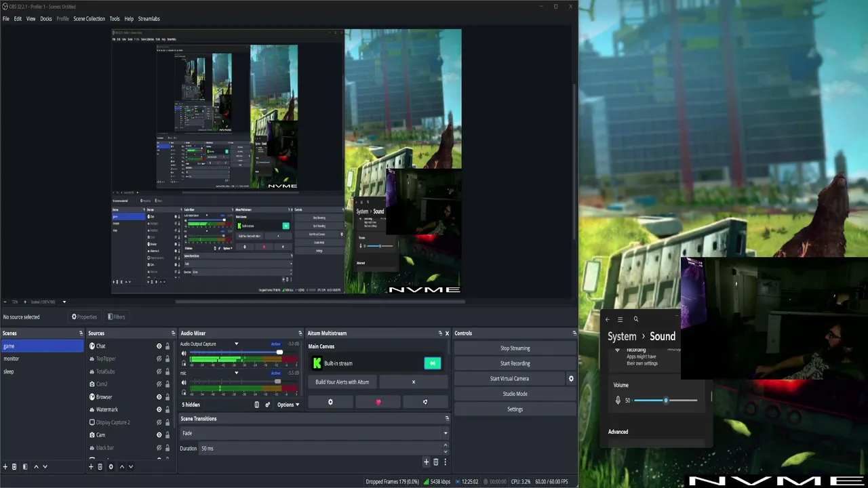This screenshot has width=868, height=488.
Task: Open virtual camera settings gear
Action: point(571,379)
